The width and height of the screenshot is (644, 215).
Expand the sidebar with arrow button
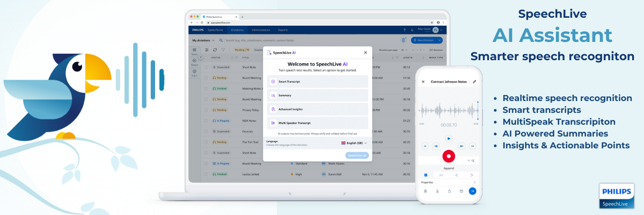[x=201, y=57]
